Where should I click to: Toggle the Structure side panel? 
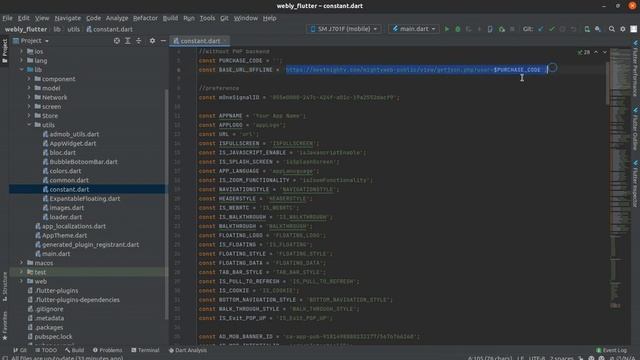coord(4,287)
